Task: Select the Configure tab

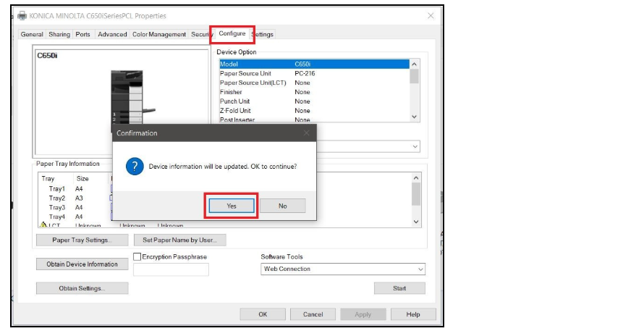Action: click(232, 34)
